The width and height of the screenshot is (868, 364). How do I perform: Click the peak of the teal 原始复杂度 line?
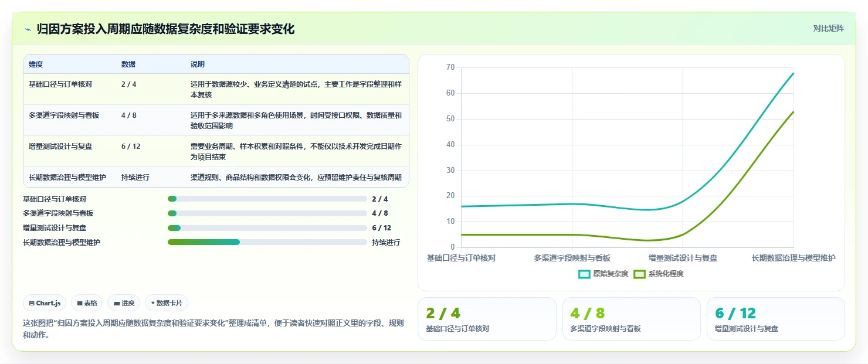coord(793,73)
